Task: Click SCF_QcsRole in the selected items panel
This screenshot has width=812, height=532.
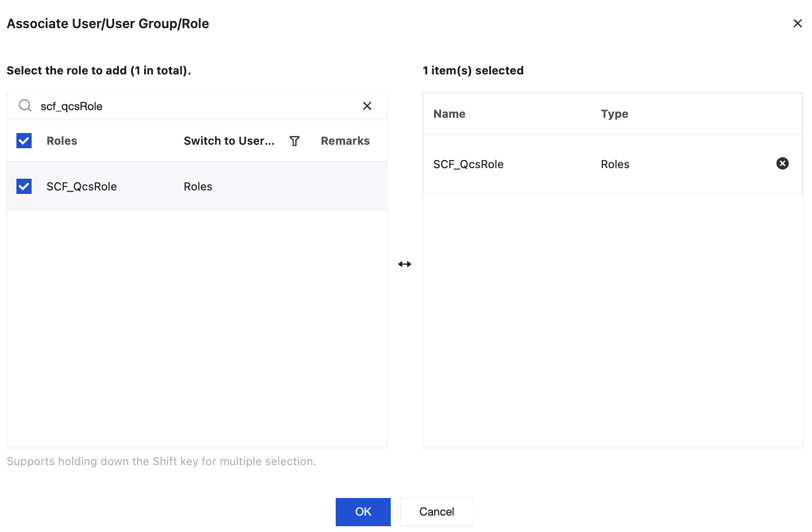Action: point(468,165)
